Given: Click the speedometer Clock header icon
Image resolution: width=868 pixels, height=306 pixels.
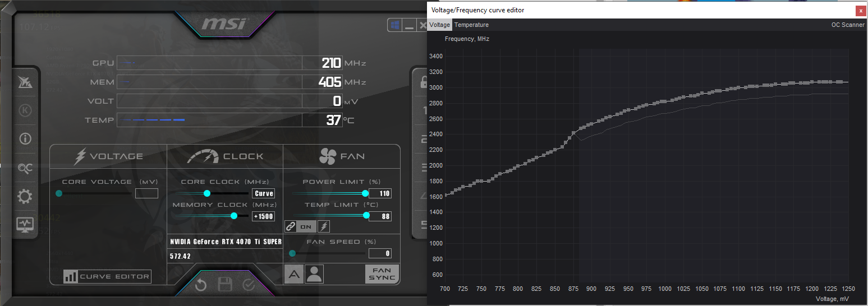Looking at the screenshot, I should [x=203, y=156].
